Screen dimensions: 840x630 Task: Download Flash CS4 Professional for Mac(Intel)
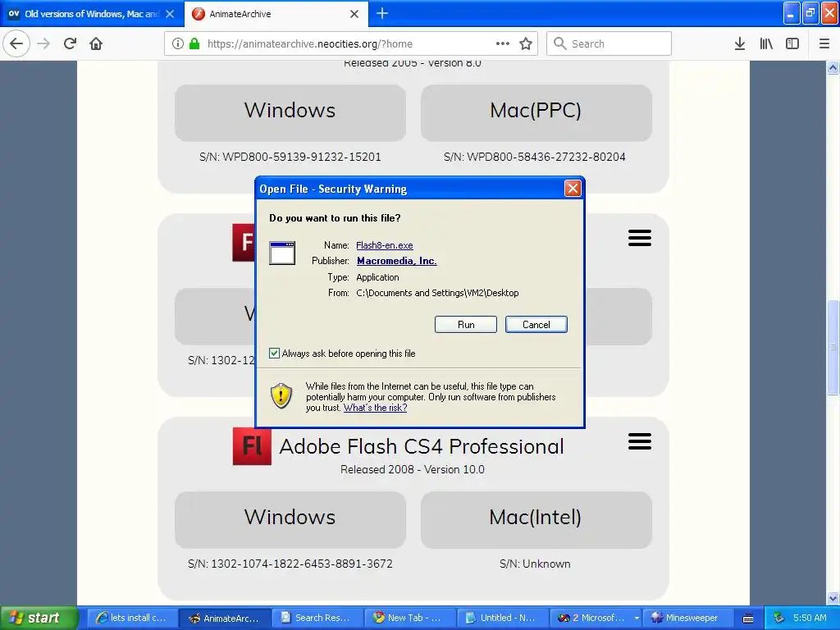point(536,519)
